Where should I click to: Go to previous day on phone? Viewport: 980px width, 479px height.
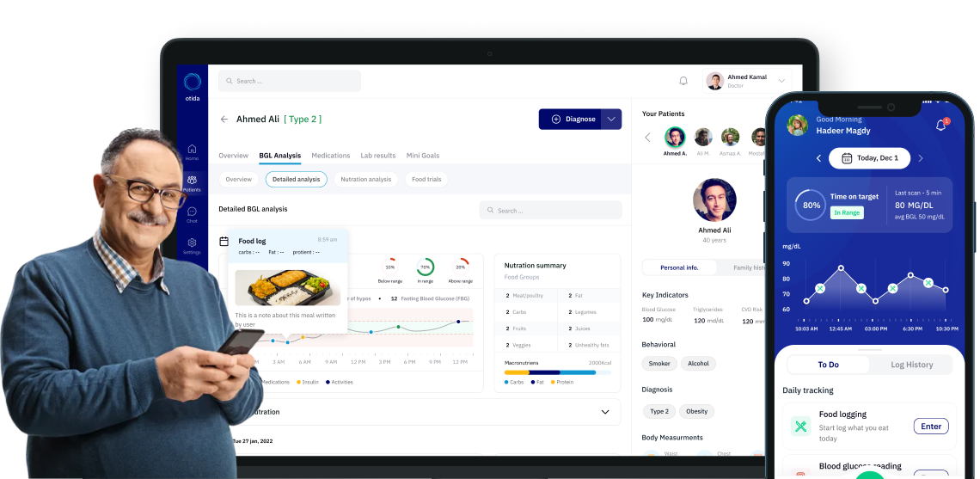tap(818, 159)
